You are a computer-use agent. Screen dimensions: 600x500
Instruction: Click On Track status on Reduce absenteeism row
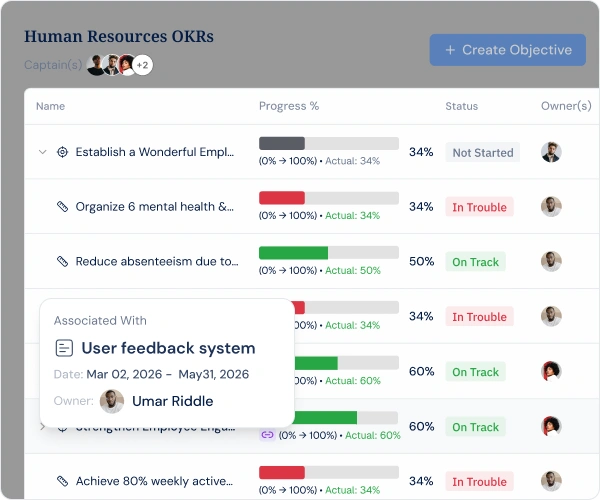(x=476, y=262)
